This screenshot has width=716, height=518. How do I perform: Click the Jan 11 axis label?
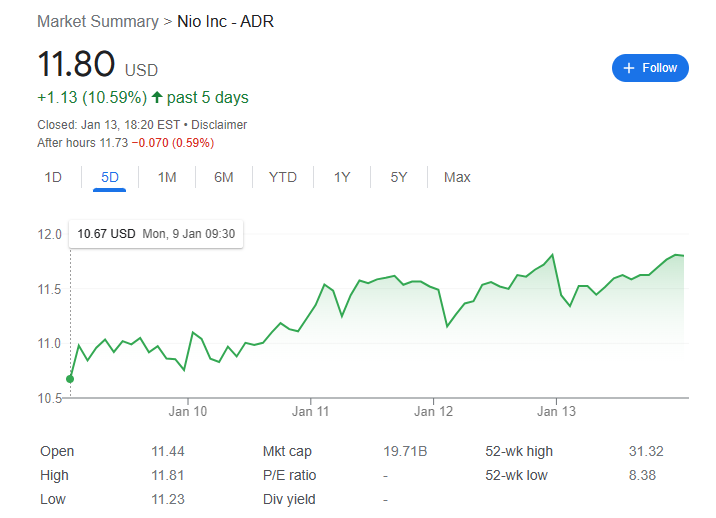coord(311,412)
